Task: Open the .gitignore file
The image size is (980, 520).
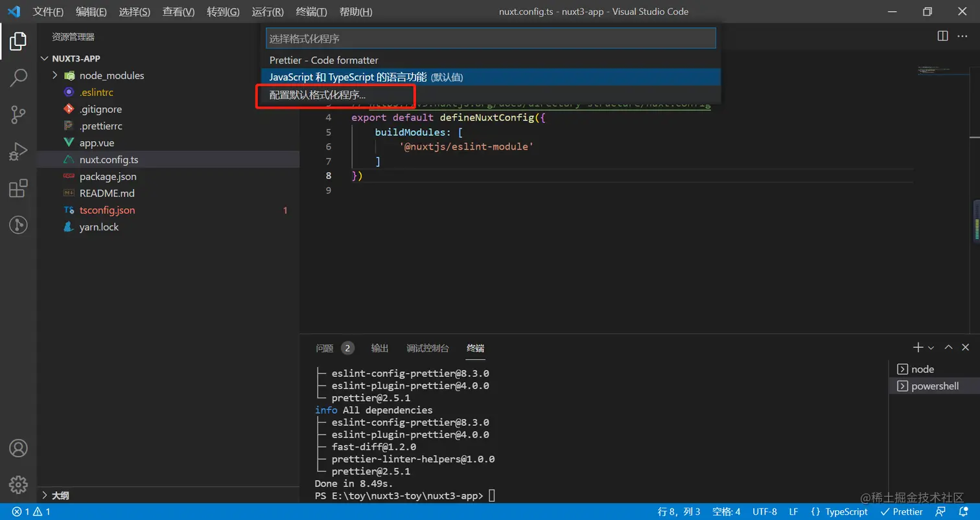Action: (168, 109)
